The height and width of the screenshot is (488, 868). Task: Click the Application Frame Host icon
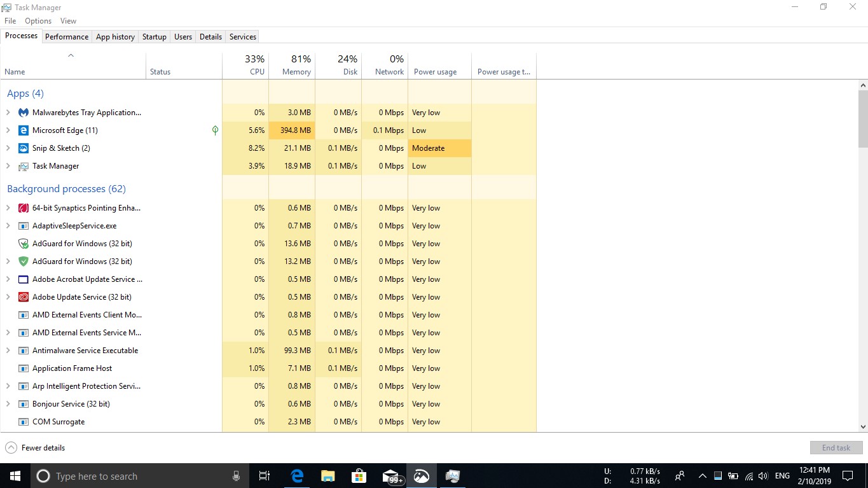(x=24, y=368)
